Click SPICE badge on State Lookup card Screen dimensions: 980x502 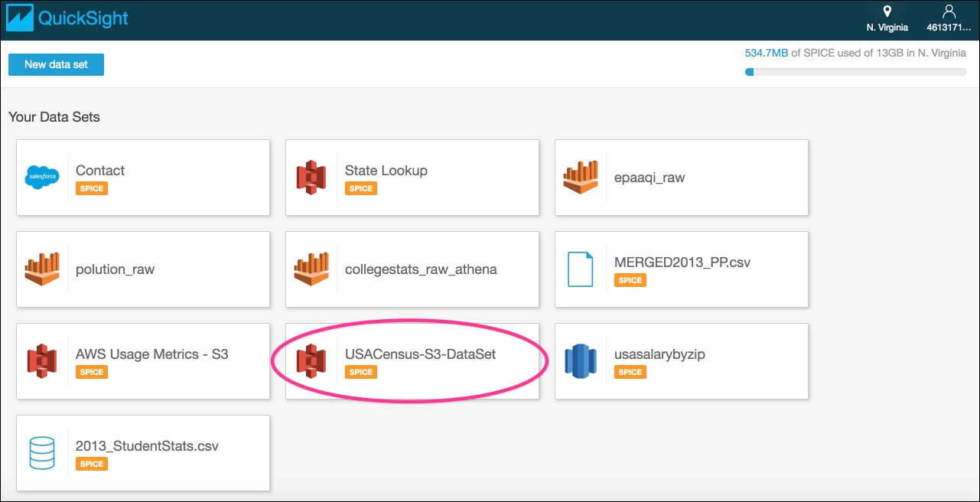[x=361, y=188]
